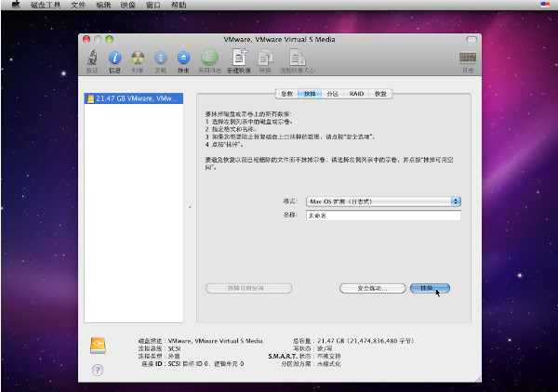Open the 磁盘工具 menu in menu bar
This screenshot has height=392, width=558.
point(46,5)
